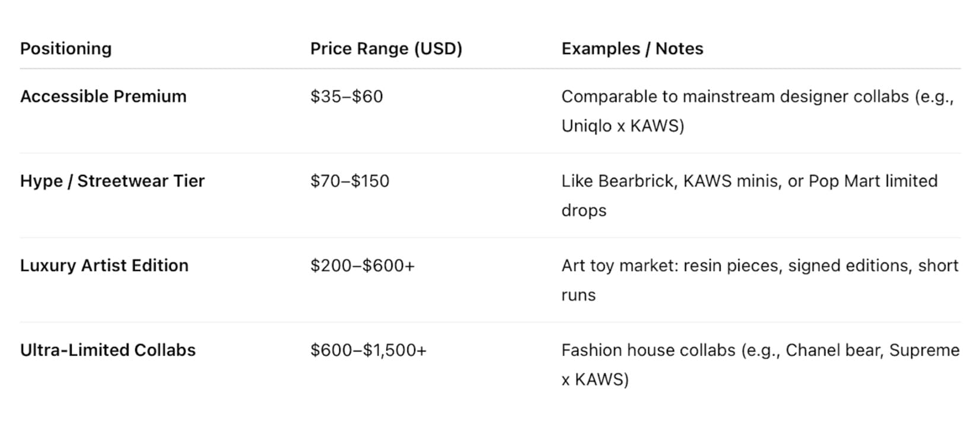Select the Hype / Streetwear Tier label

pyautogui.click(x=112, y=181)
